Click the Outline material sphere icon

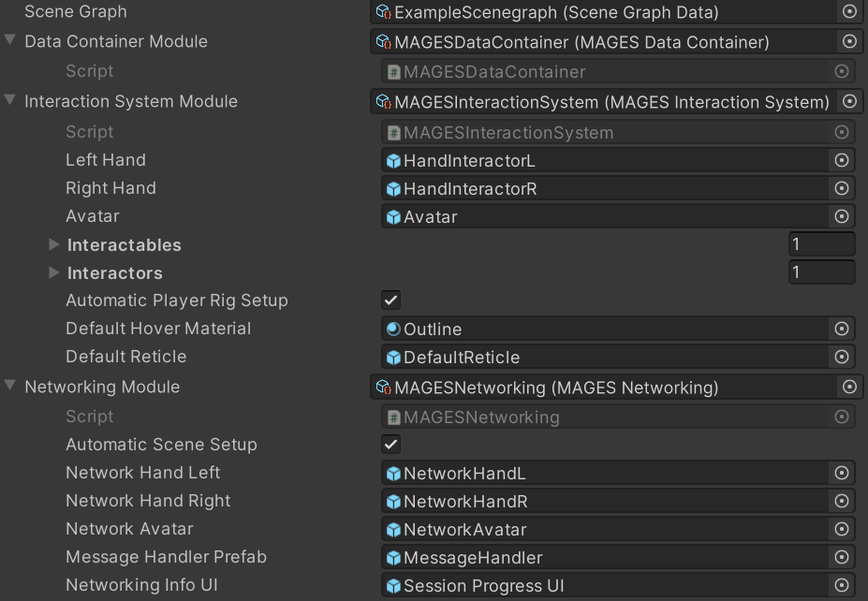tap(393, 329)
